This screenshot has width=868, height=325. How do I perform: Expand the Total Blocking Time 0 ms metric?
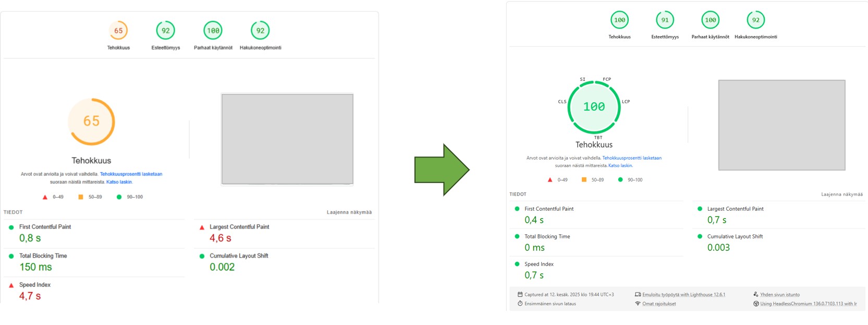pos(596,242)
